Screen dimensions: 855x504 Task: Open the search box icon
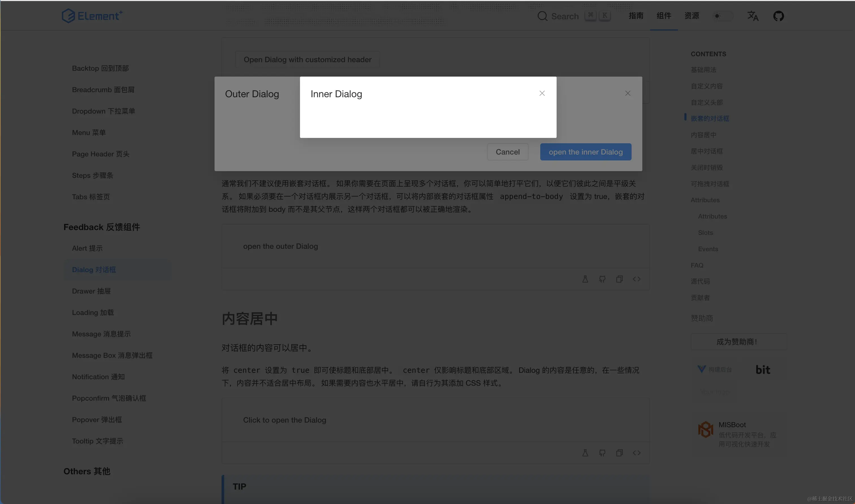pos(542,16)
